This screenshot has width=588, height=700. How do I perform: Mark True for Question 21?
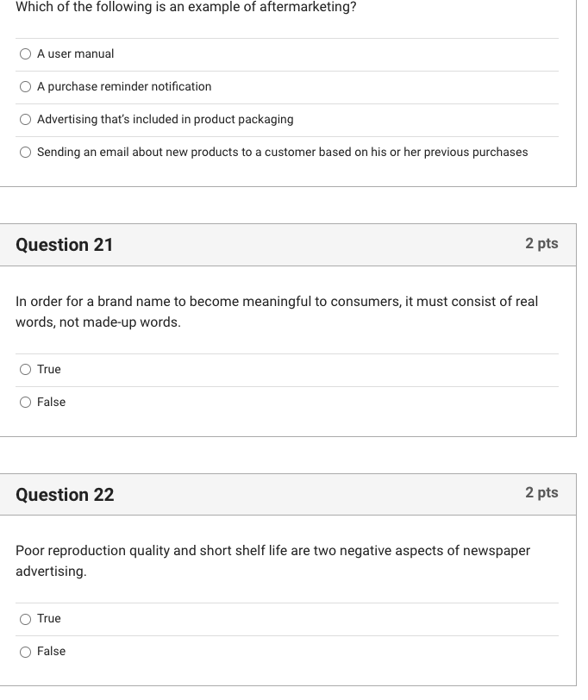pyautogui.click(x=25, y=369)
